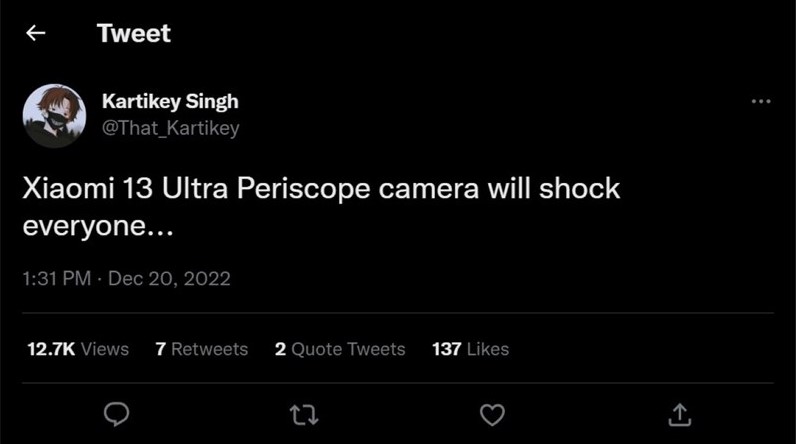796x444 pixels.
Task: Go back using the left arrow
Action: [x=36, y=33]
